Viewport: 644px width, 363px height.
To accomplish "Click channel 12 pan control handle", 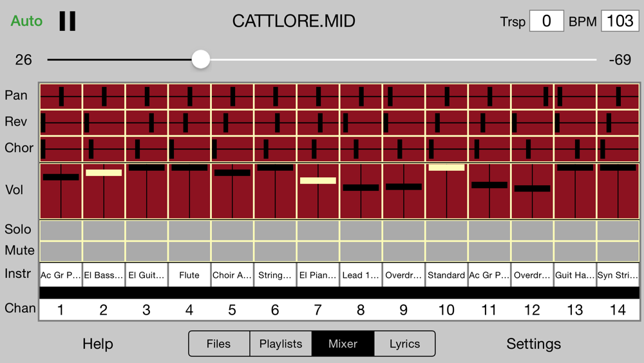I will coord(546,97).
